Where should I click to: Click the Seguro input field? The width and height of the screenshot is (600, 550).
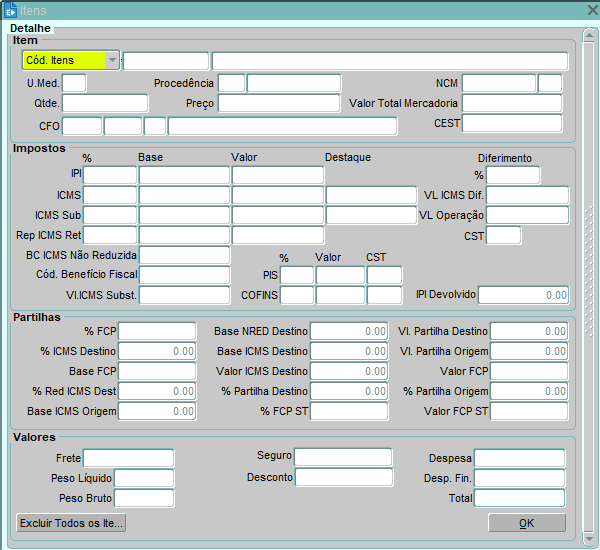click(x=343, y=457)
